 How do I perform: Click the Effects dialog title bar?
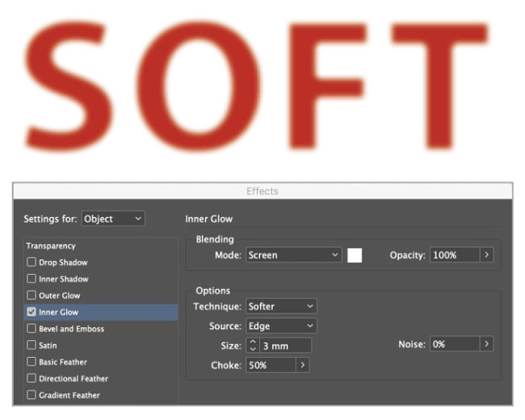coord(262,191)
